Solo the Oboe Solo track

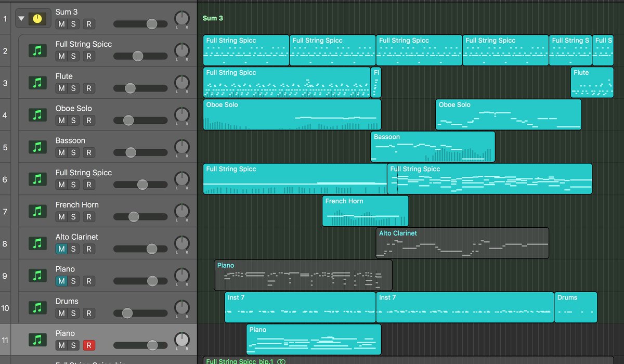tap(73, 121)
